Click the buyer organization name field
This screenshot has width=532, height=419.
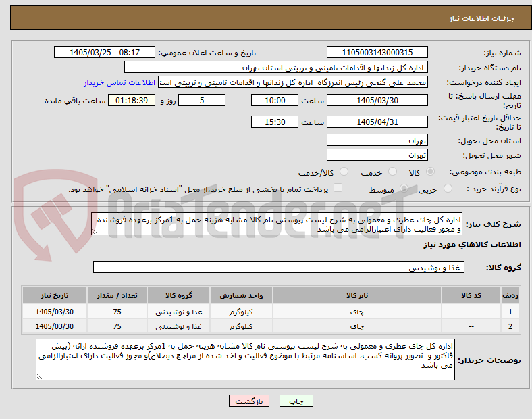276,67
